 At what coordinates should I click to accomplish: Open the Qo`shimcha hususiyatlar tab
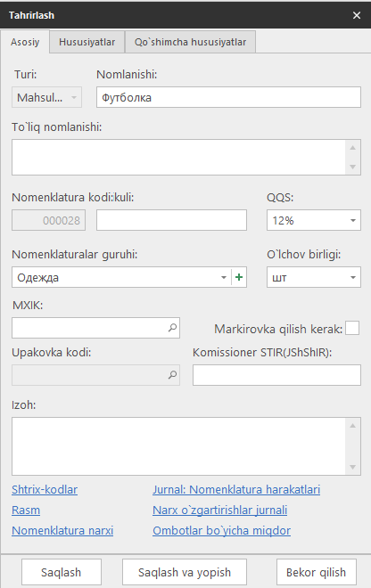190,42
